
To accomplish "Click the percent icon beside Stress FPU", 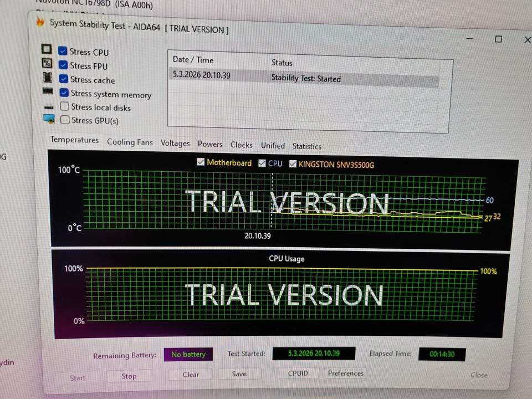I will click(47, 63).
